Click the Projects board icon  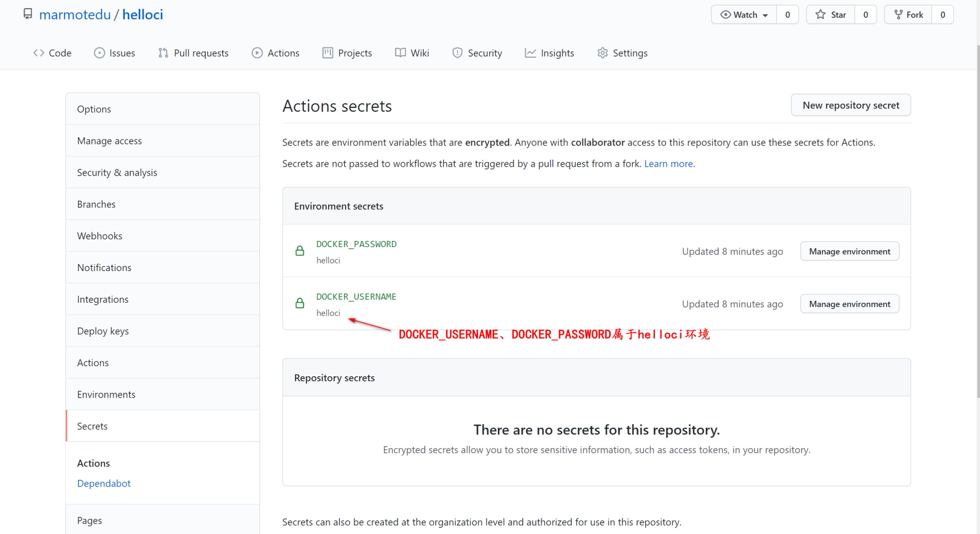pyautogui.click(x=328, y=53)
